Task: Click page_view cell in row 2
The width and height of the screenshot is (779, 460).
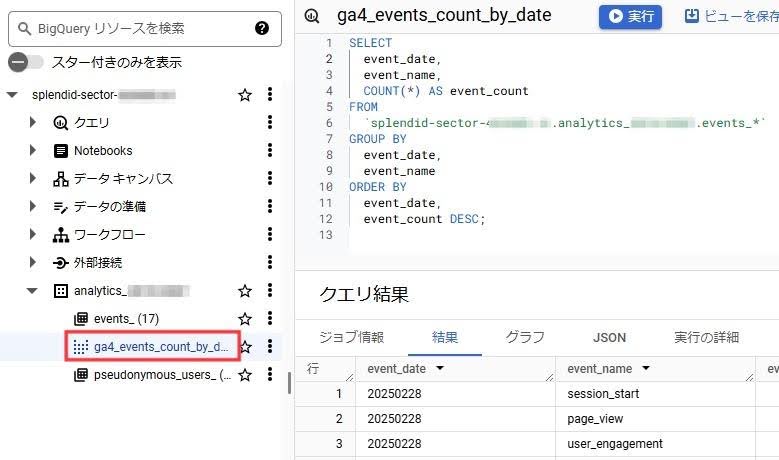Action: [x=595, y=419]
